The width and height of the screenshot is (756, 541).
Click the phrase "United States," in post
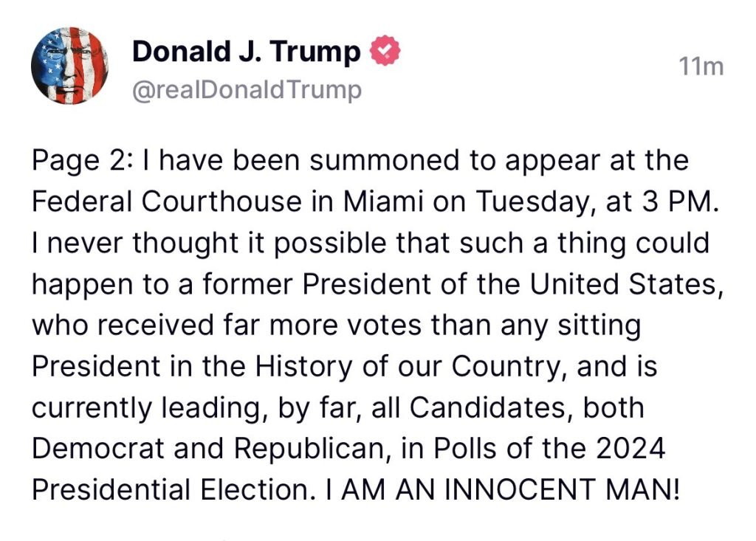[x=627, y=284]
